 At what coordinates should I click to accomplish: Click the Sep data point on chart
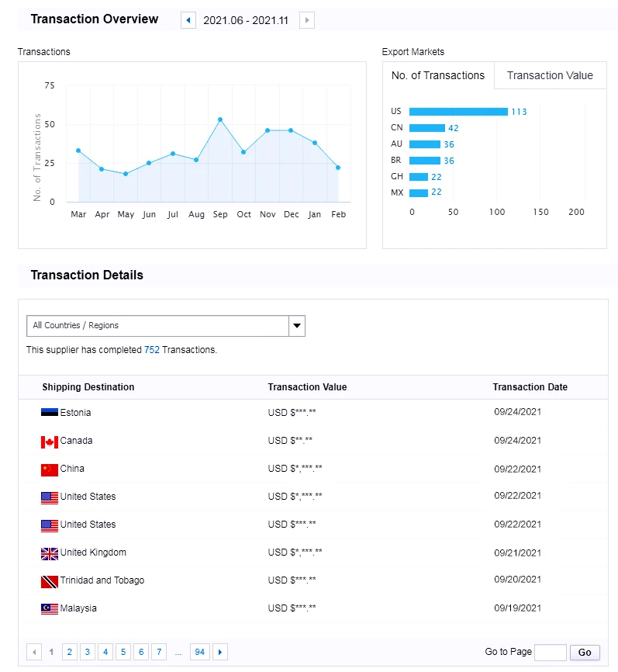pyautogui.click(x=220, y=120)
